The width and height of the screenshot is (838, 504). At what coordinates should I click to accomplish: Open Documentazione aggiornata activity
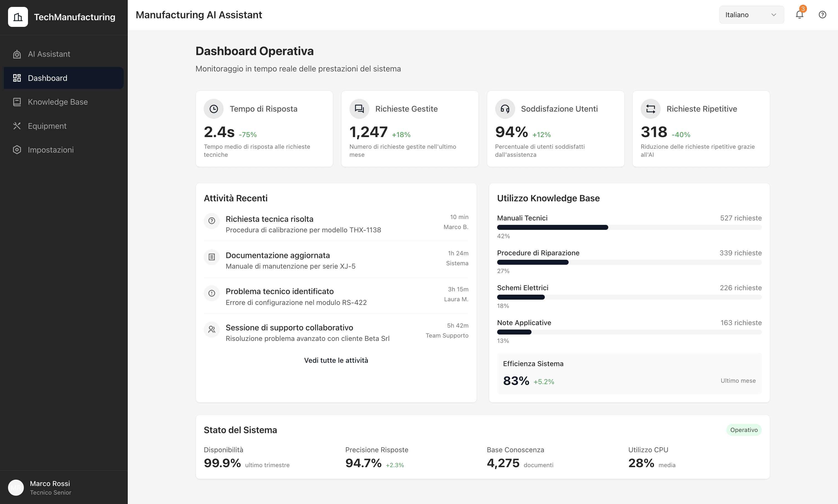point(336,261)
